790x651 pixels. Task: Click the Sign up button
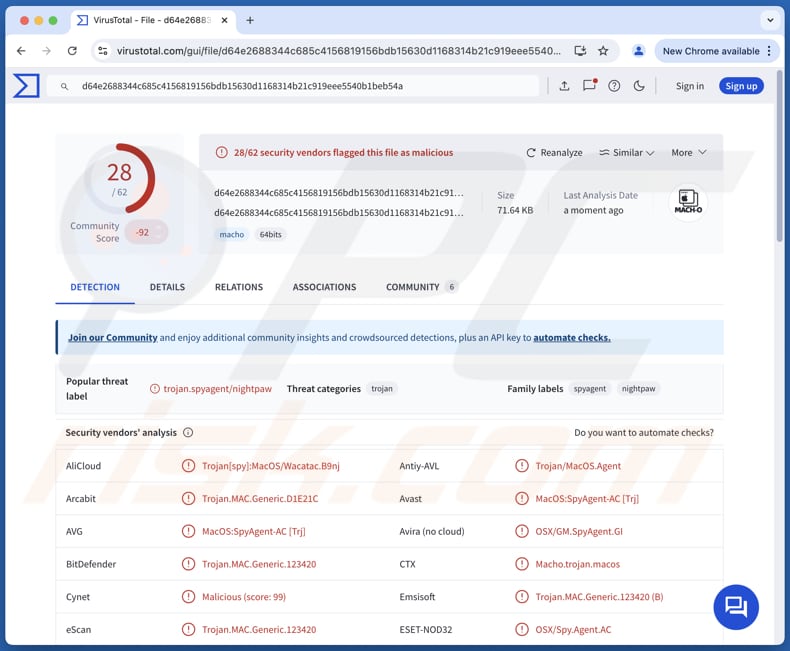point(741,86)
